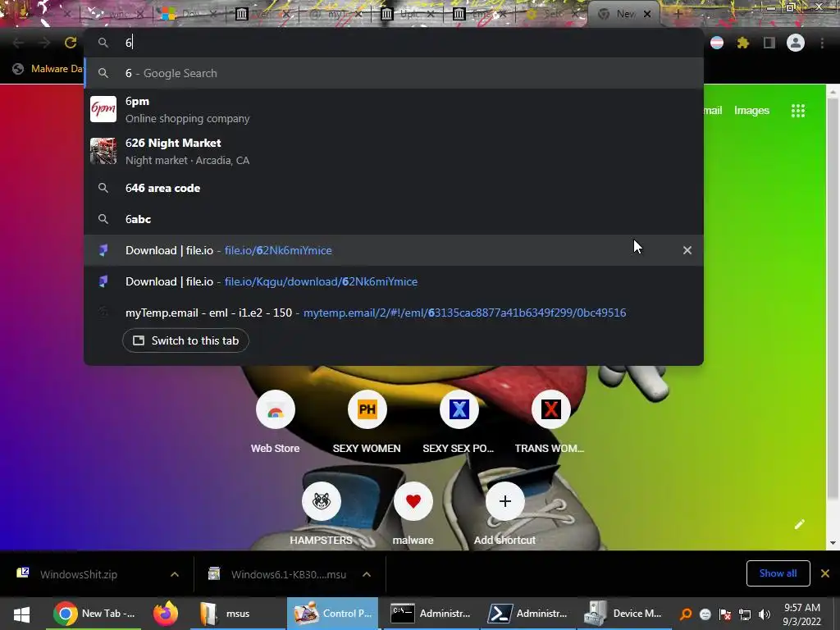Open the Malware Da bookmark

pos(48,69)
